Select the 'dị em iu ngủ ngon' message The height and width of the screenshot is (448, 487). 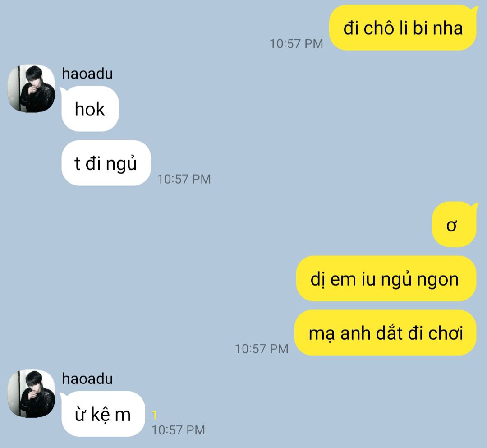pyautogui.click(x=386, y=279)
